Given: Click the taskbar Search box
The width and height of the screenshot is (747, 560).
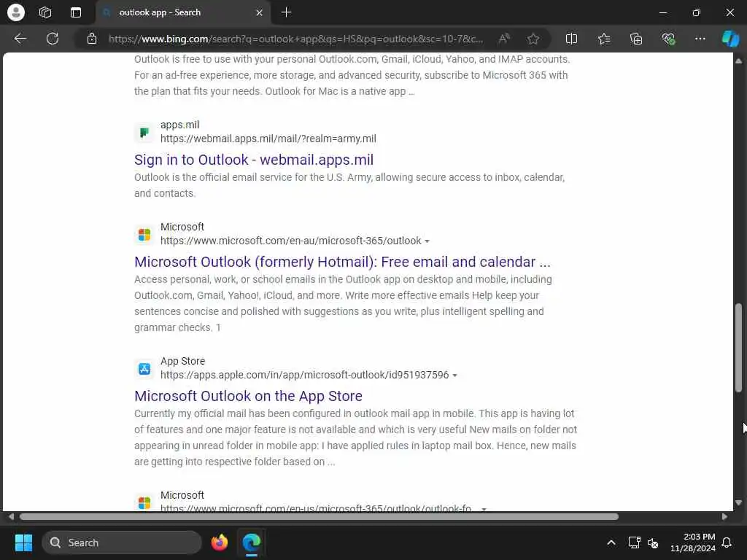Looking at the screenshot, I should tap(122, 542).
